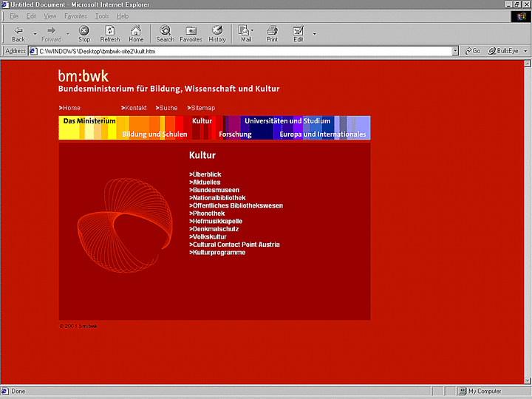Click the Edit toolbar button
The width and height of the screenshot is (532, 399).
point(299,34)
